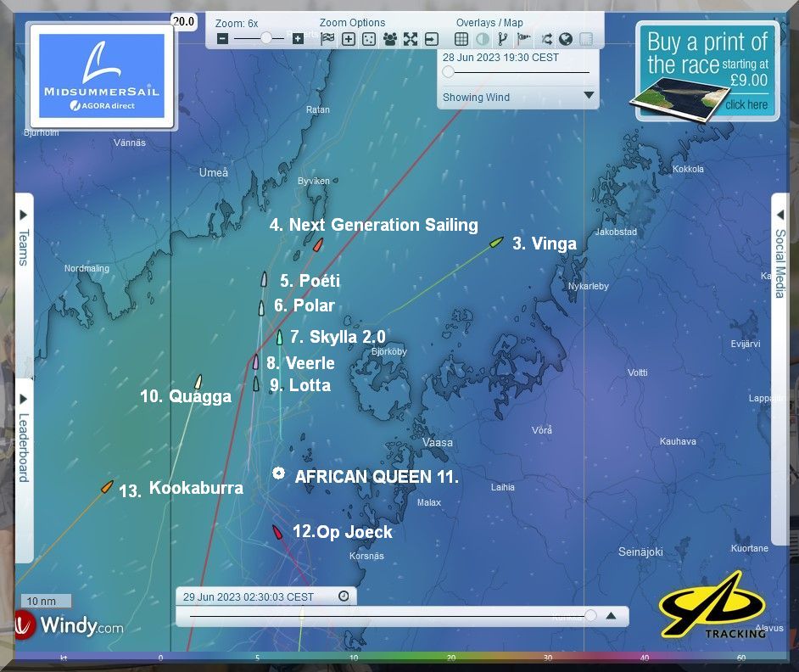Toggle the wind sock overlay
Screen dimensions: 799x672
tap(524, 38)
